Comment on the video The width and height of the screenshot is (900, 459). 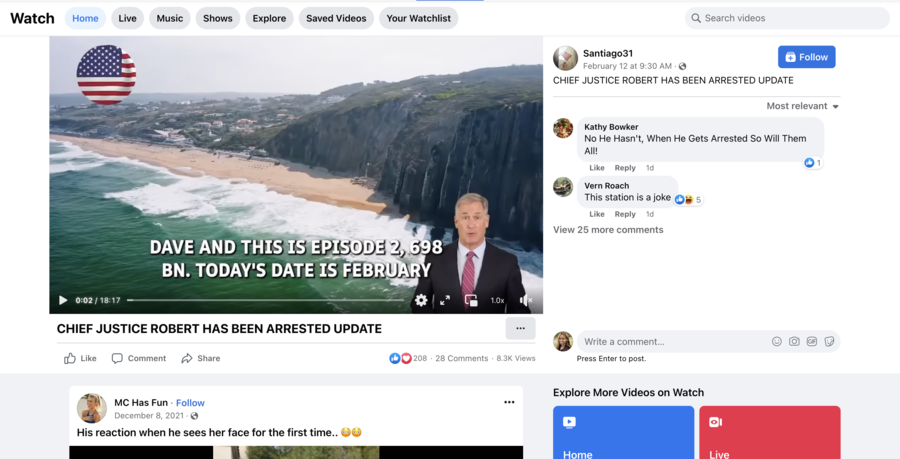(x=139, y=358)
